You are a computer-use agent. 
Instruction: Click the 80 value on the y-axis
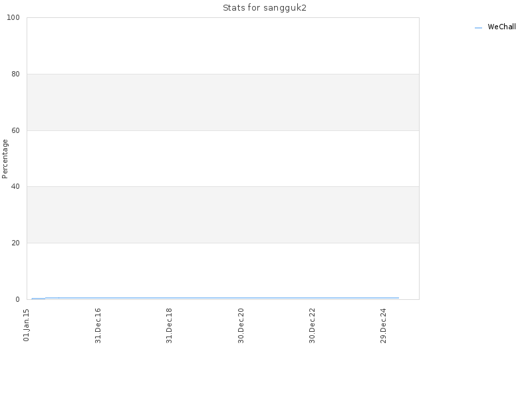[15, 74]
